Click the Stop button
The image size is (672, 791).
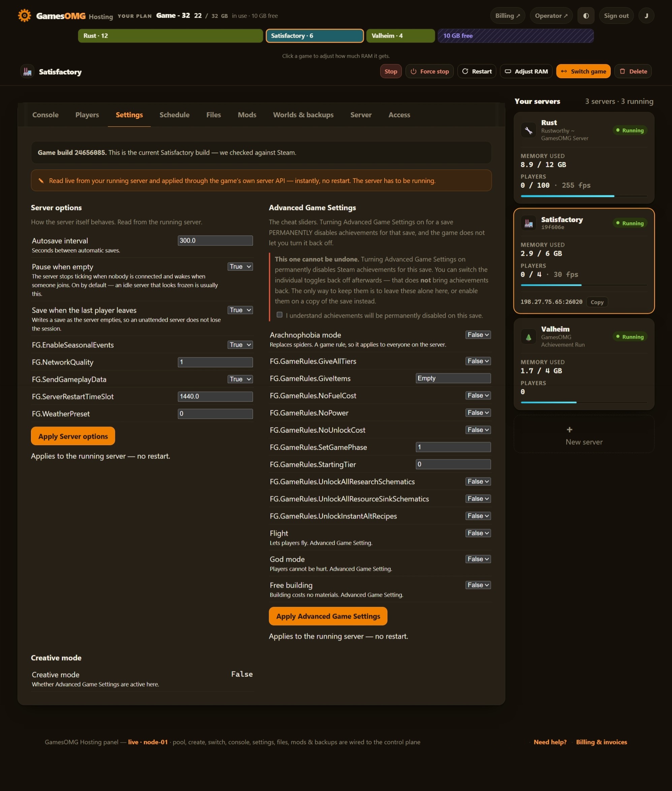coord(391,71)
